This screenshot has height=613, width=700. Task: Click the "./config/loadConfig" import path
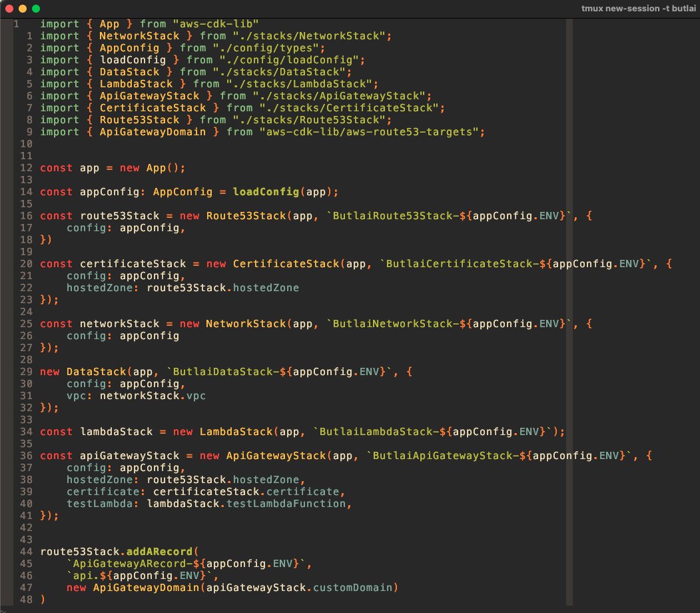pos(289,60)
